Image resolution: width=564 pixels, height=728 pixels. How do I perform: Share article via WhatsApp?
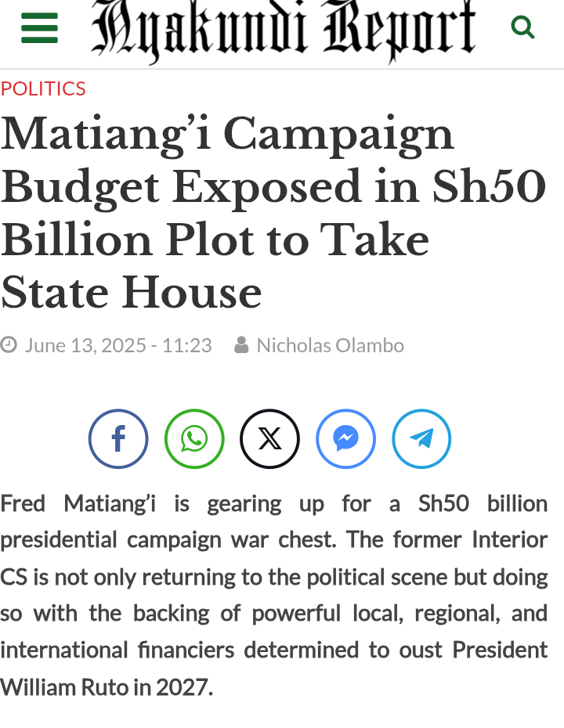coord(194,438)
